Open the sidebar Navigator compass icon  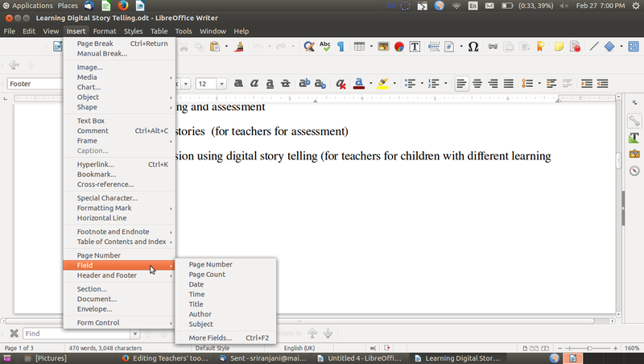[634, 171]
